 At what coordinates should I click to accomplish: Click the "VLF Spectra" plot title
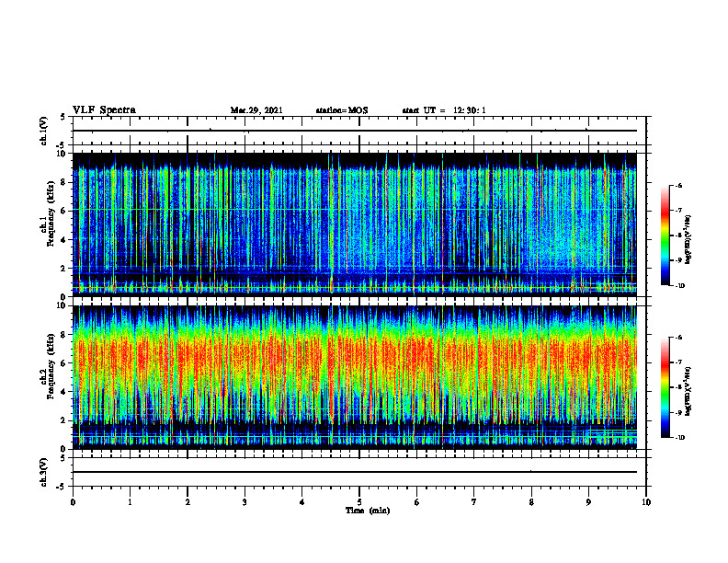point(104,110)
